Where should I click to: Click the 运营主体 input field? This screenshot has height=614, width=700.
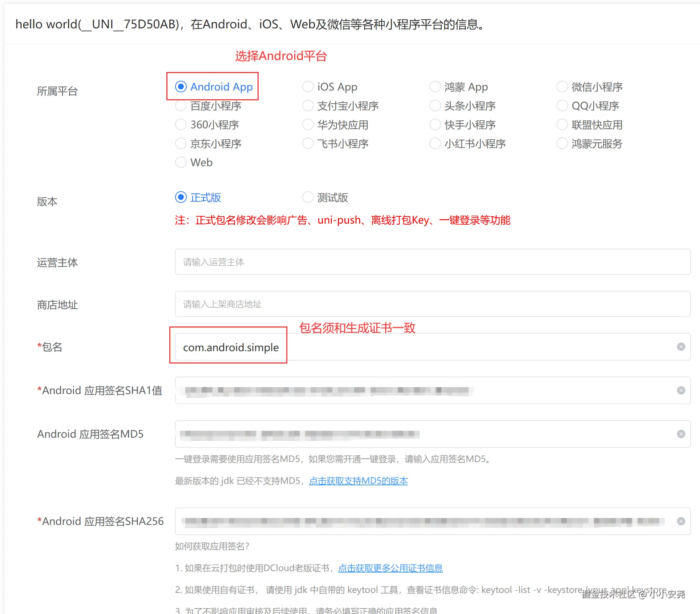pos(432,262)
